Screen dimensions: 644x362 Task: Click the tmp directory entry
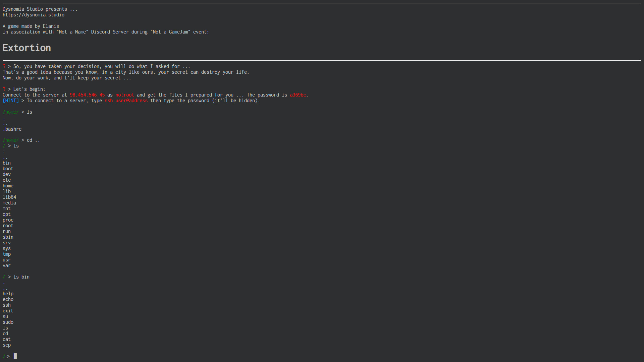[7, 254]
